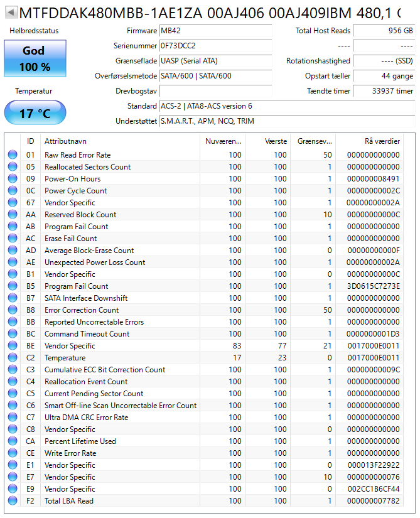Sort by the Attributnavn column header
This screenshot has width=420, height=518.
[119, 141]
